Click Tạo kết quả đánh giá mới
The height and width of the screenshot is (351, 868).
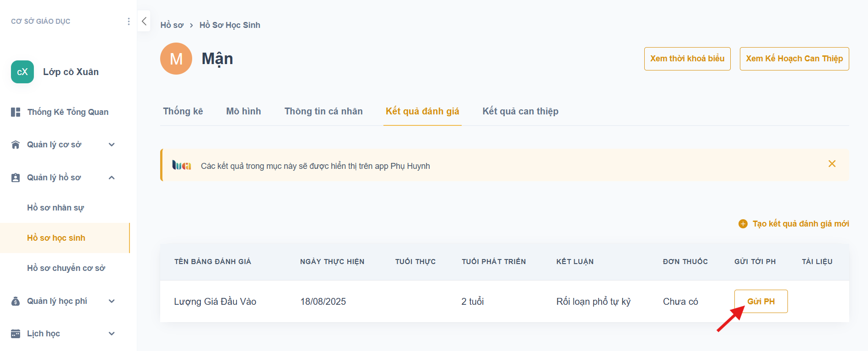794,224
